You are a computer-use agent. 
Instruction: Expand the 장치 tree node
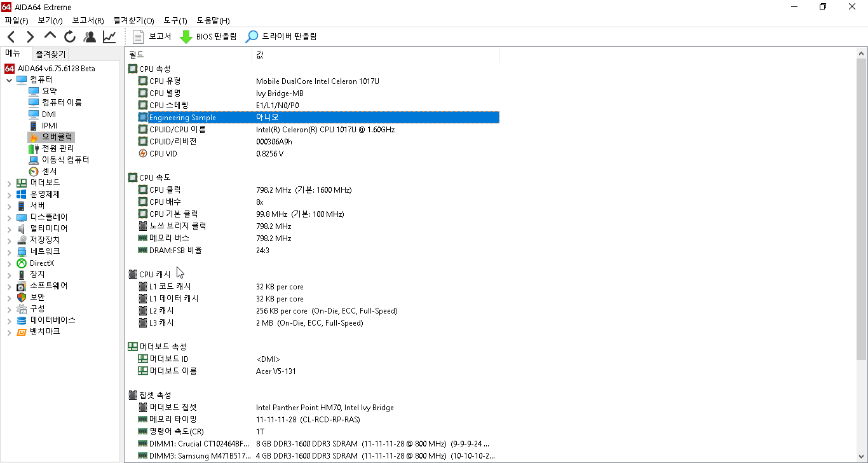coord(9,275)
